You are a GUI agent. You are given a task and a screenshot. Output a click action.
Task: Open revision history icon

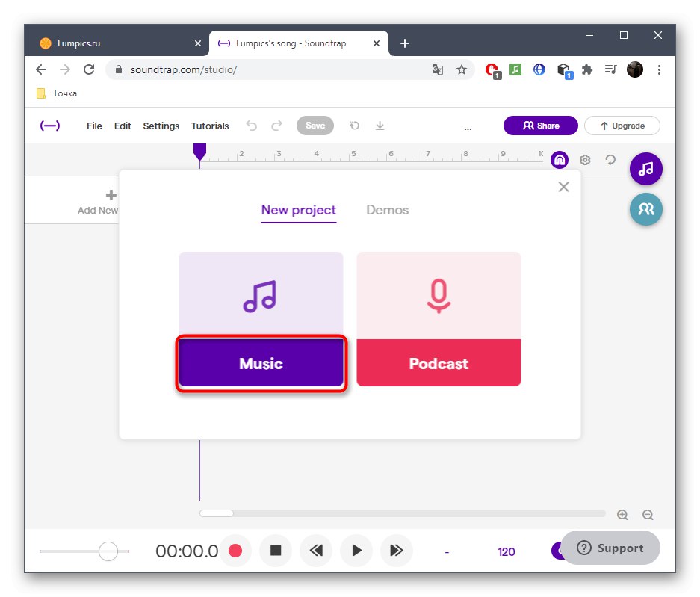[354, 126]
